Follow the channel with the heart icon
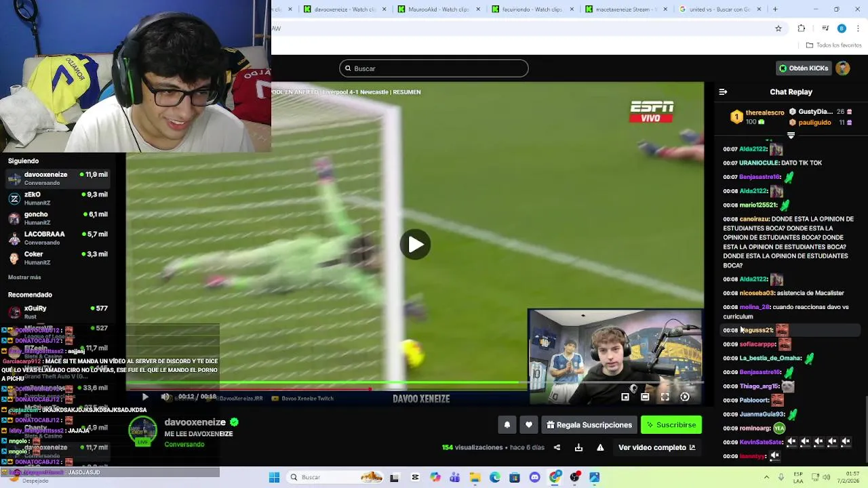Viewport: 868px width, 488px height. point(528,425)
